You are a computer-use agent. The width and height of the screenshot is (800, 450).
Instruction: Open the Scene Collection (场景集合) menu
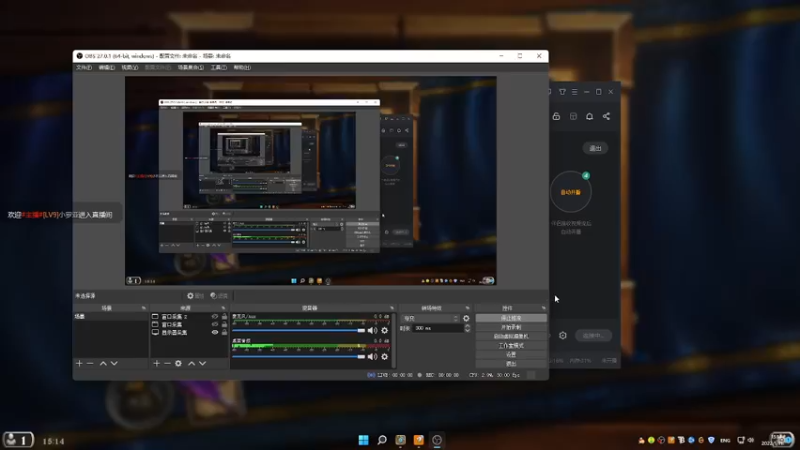pyautogui.click(x=190, y=67)
